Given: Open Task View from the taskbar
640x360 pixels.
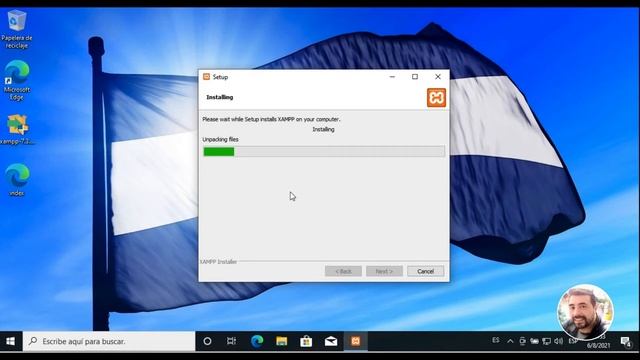Looking at the screenshot, I should (x=231, y=341).
